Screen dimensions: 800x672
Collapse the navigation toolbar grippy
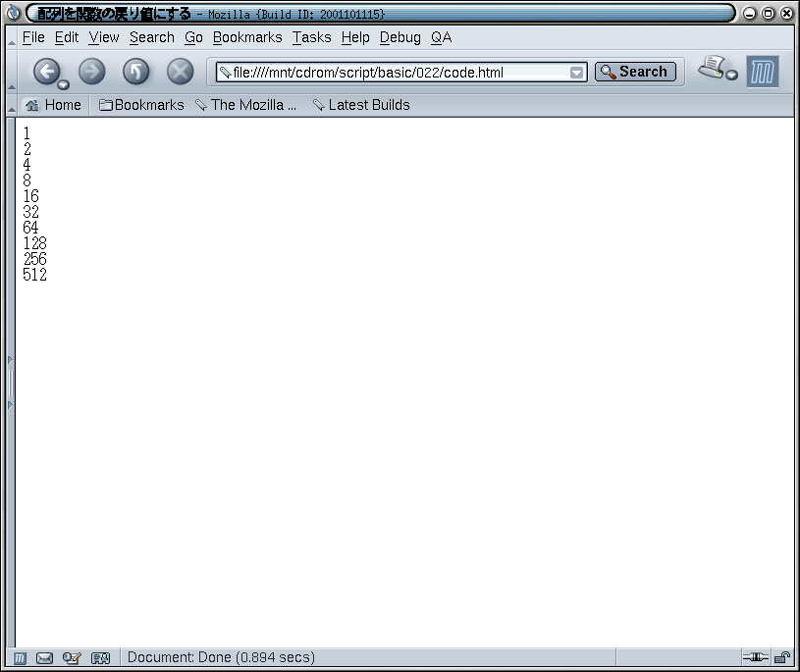(x=11, y=72)
